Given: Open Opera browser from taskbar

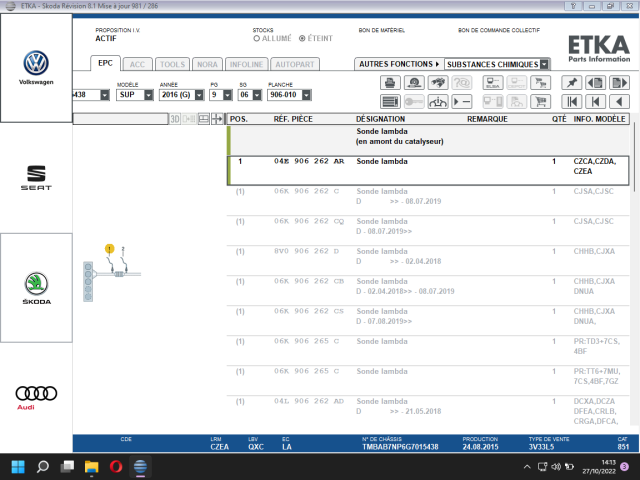Looking at the screenshot, I should click(116, 466).
